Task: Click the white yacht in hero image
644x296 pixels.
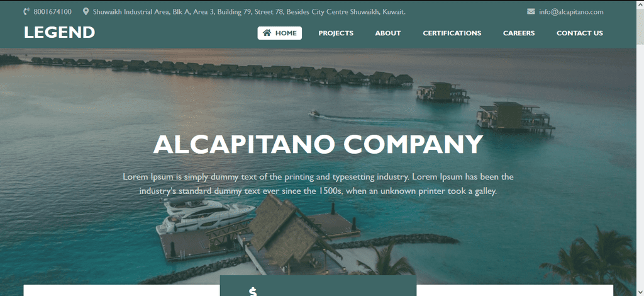Action: click(207, 213)
